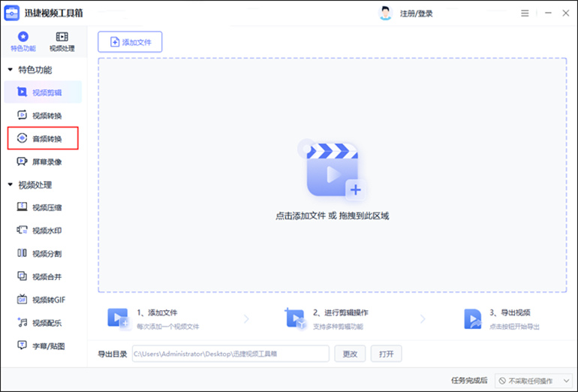This screenshot has width=578, height=392.
Task: Click the step 3 导出视频 icon
Action: (x=473, y=318)
